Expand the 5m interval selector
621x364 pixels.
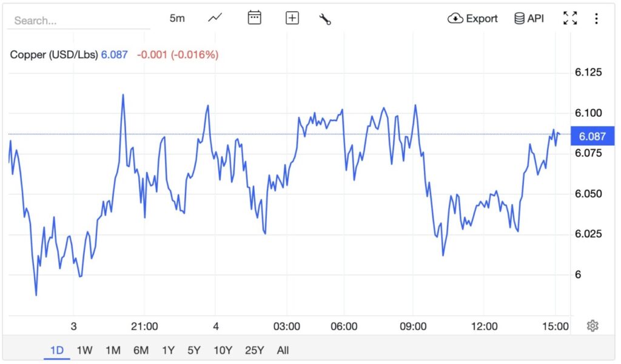(177, 18)
